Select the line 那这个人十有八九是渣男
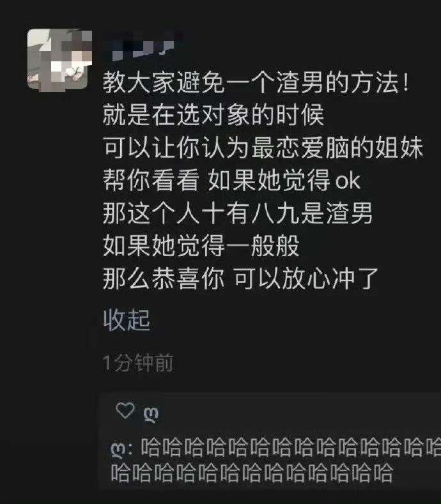Image resolution: width=441 pixels, height=504 pixels. [238, 213]
